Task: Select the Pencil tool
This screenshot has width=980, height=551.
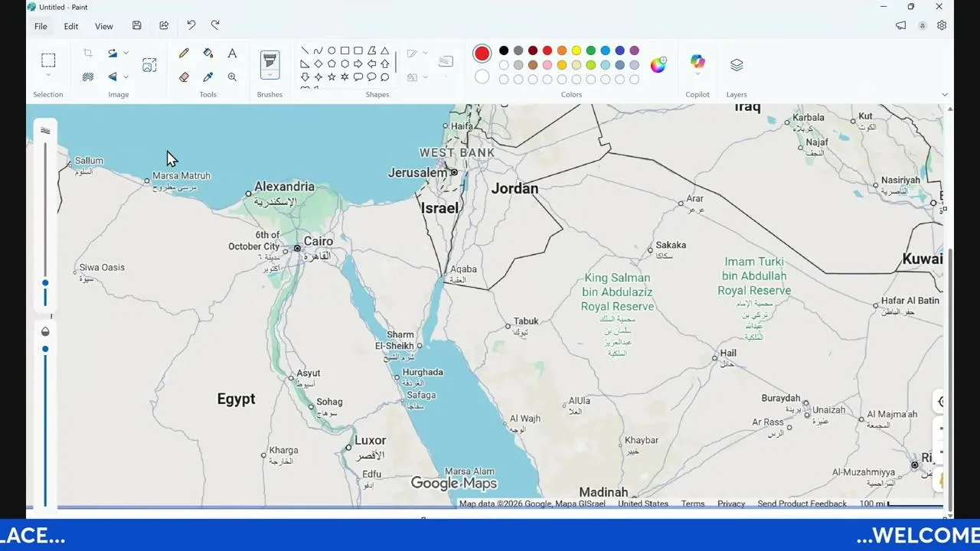Action: pos(184,54)
